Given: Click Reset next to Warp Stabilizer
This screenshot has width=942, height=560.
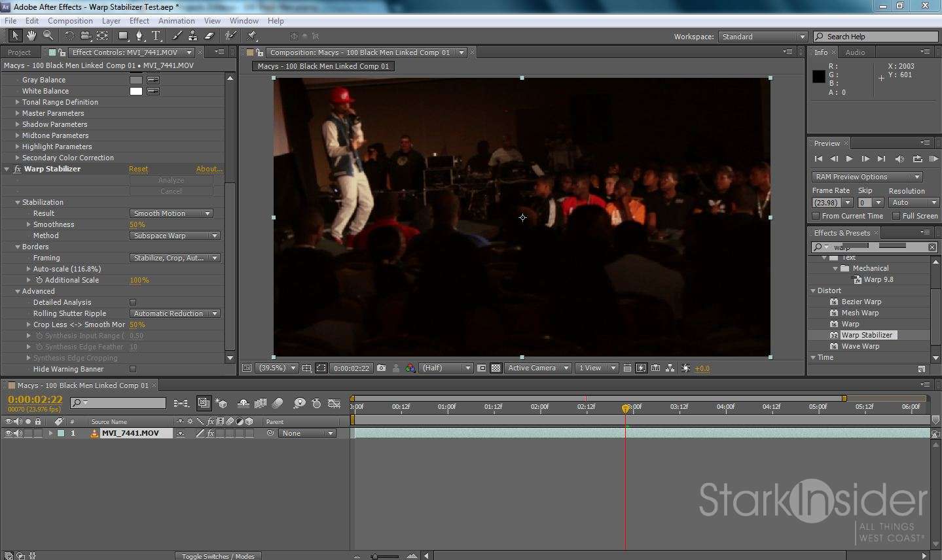Looking at the screenshot, I should pos(138,169).
